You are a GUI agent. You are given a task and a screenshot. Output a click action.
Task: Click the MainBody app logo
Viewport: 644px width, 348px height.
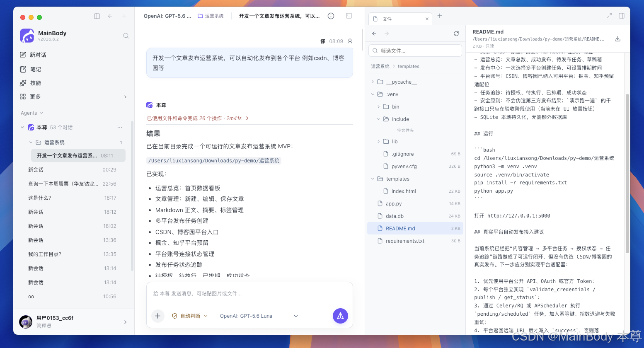27,36
